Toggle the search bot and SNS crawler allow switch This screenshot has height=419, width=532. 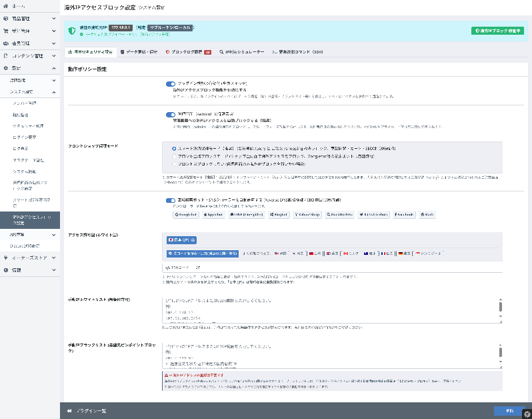170,201
